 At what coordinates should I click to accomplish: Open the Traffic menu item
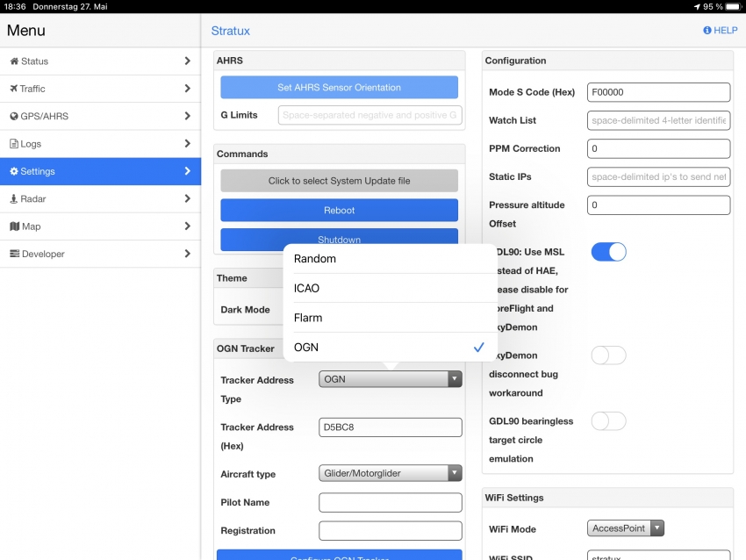point(100,89)
